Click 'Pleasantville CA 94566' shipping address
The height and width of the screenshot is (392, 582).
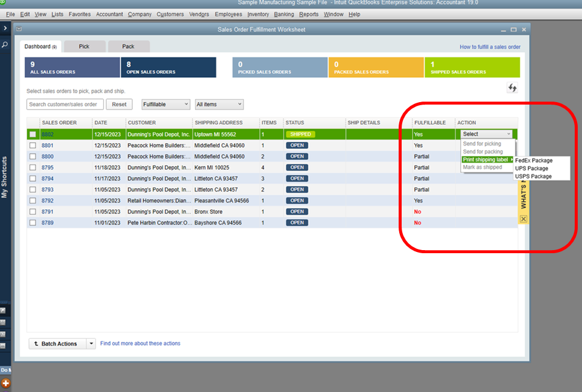pyautogui.click(x=221, y=201)
